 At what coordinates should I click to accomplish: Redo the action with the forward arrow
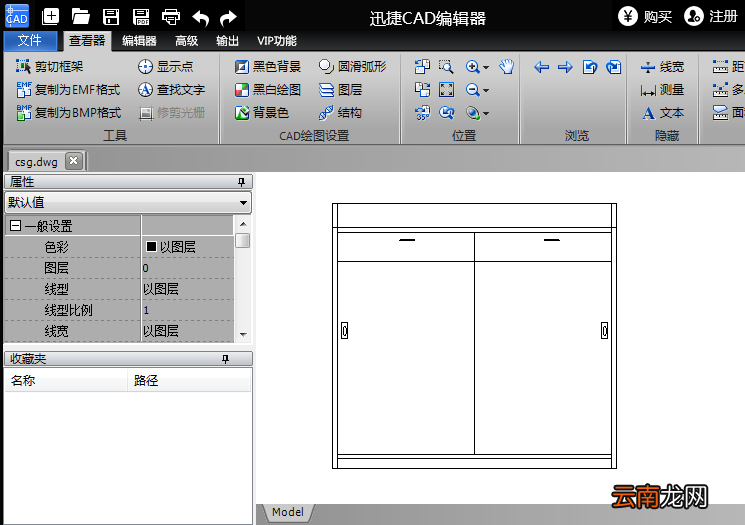click(229, 18)
